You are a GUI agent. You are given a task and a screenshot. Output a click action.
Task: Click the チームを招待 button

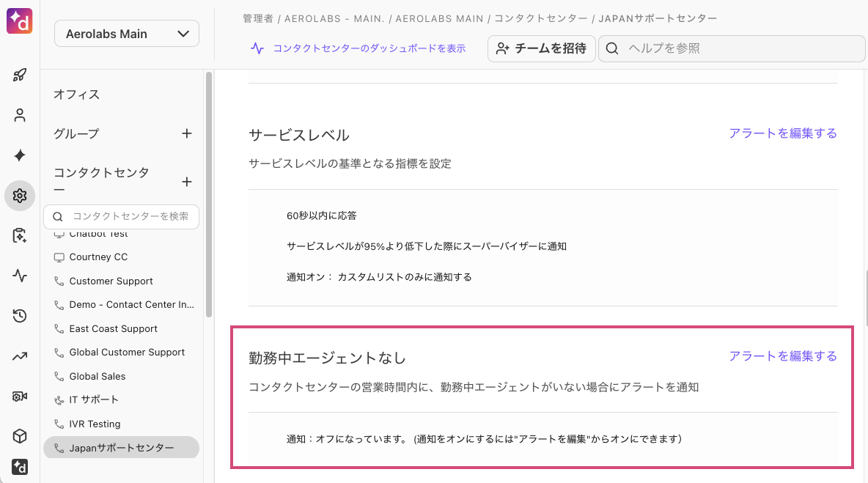click(541, 48)
